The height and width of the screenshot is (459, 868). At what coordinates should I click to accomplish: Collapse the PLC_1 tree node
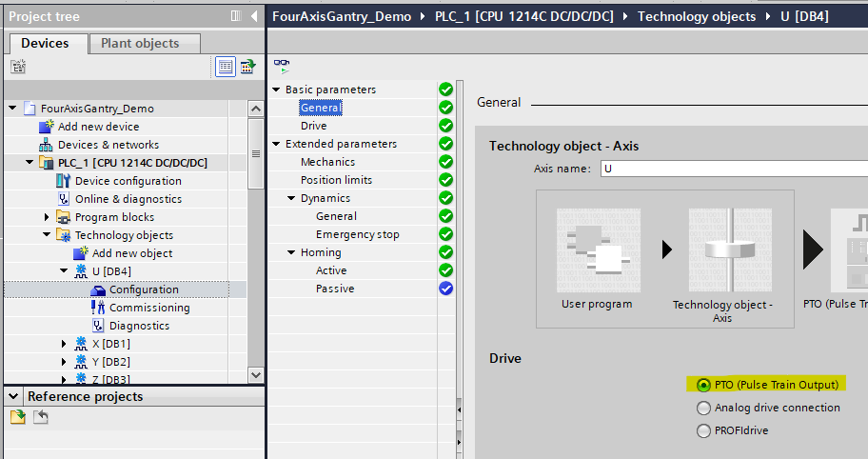coord(30,162)
